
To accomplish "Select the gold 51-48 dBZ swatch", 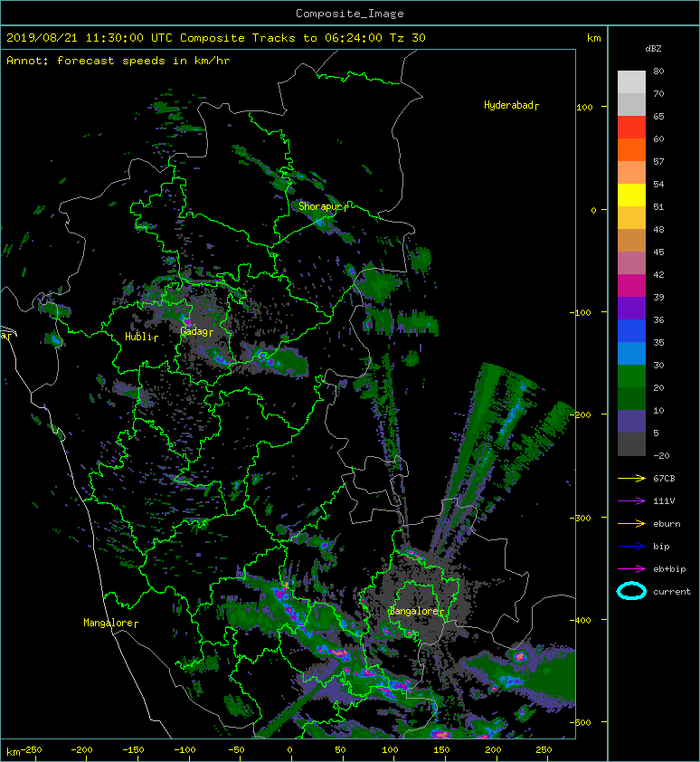I will point(631,218).
